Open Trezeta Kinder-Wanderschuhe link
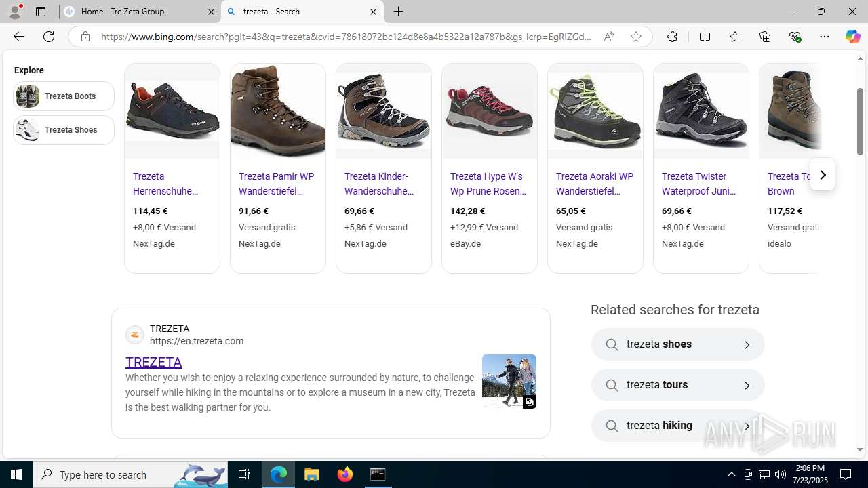868x488 pixels. click(379, 184)
